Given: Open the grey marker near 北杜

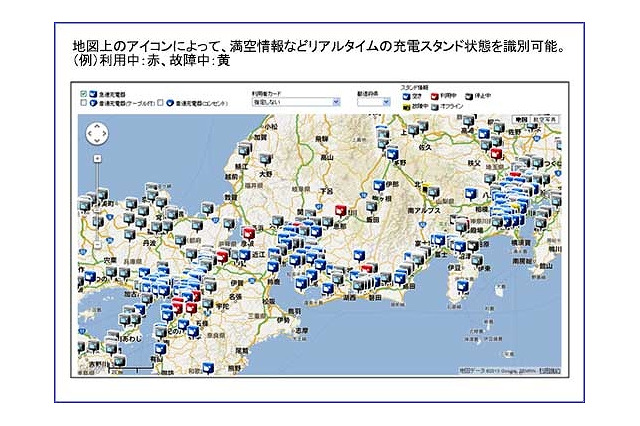Looking at the screenshot, I should [x=433, y=192].
